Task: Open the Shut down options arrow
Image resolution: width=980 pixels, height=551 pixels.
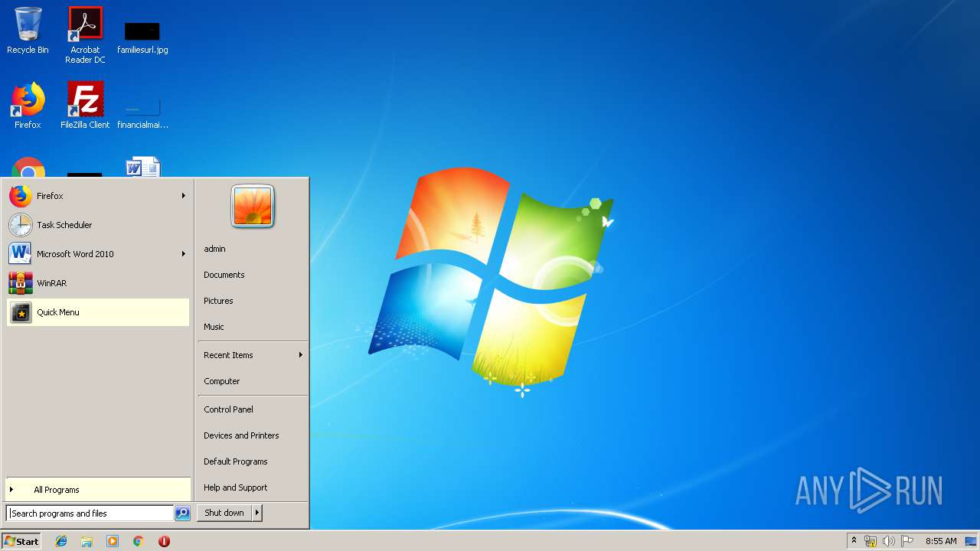Action: pos(257,513)
